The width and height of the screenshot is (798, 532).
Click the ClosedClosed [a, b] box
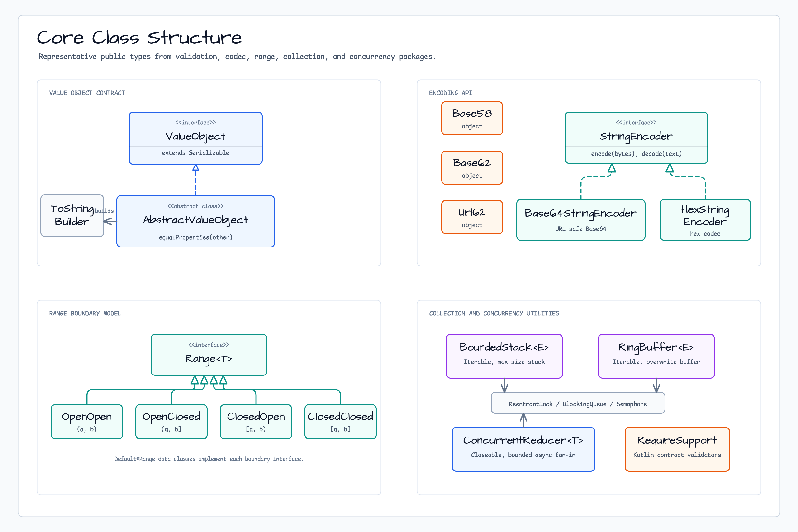[x=340, y=421]
